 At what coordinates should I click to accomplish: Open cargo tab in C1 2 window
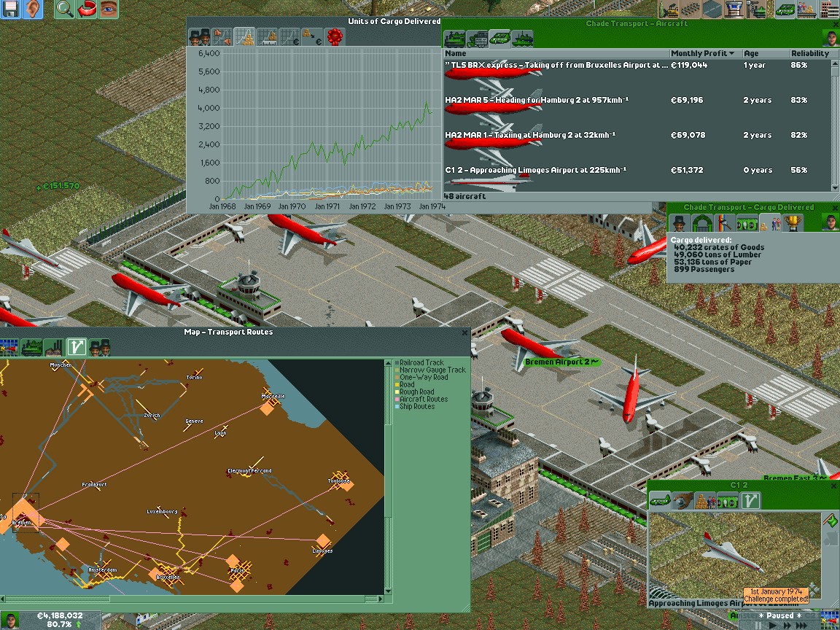(x=704, y=501)
